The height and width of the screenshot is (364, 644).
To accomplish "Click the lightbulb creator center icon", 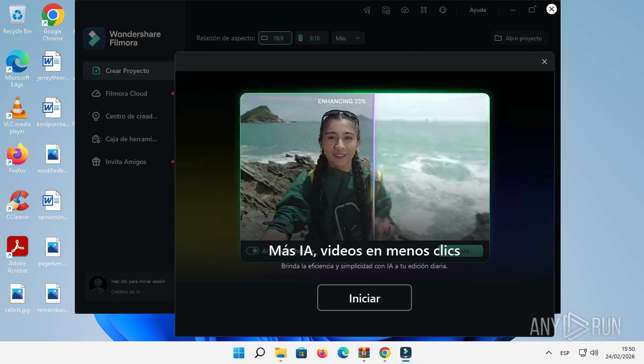I will 96,116.
